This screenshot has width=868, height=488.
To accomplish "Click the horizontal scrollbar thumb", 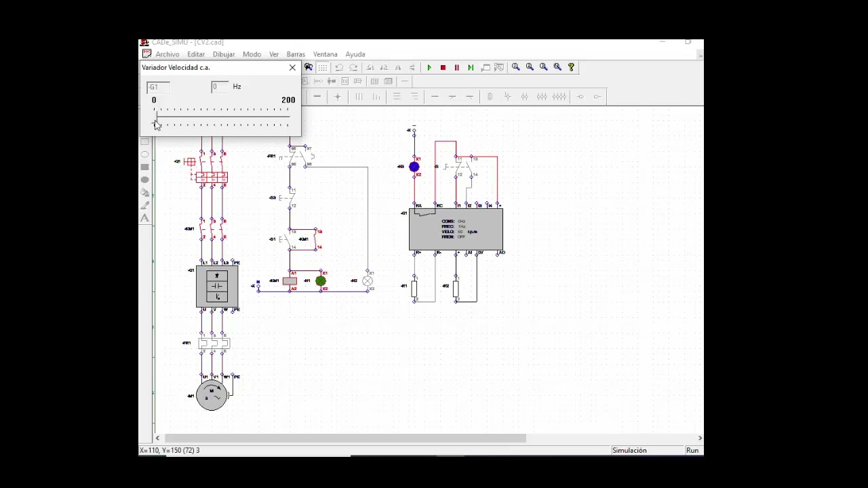I will click(345, 439).
